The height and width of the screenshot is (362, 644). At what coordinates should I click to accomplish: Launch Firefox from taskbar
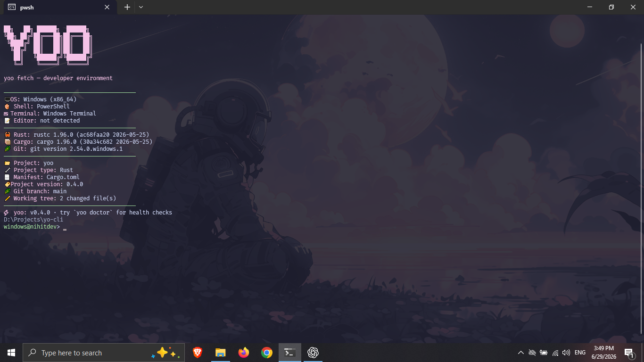coord(244,353)
